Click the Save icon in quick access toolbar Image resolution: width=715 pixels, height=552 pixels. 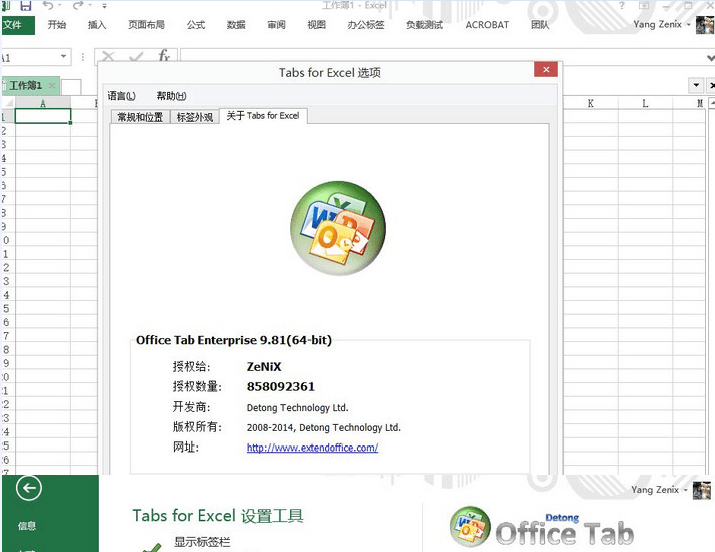pyautogui.click(x=27, y=6)
